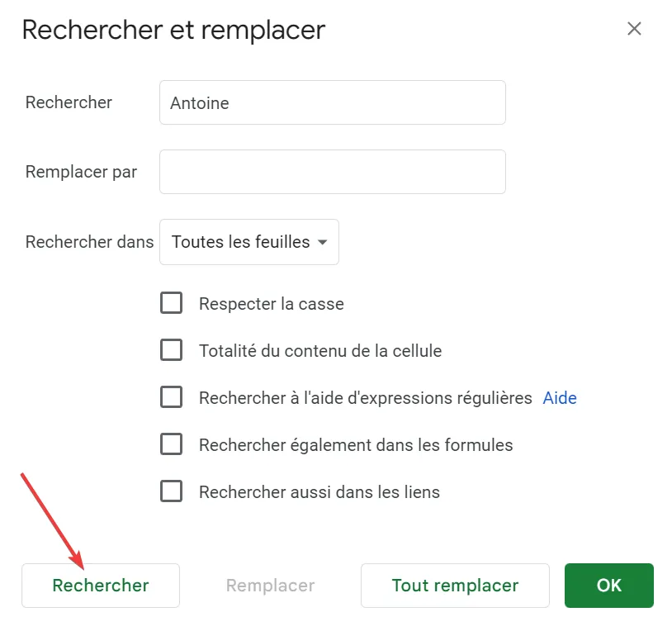Select the word "Antoine" in search box

point(198,103)
